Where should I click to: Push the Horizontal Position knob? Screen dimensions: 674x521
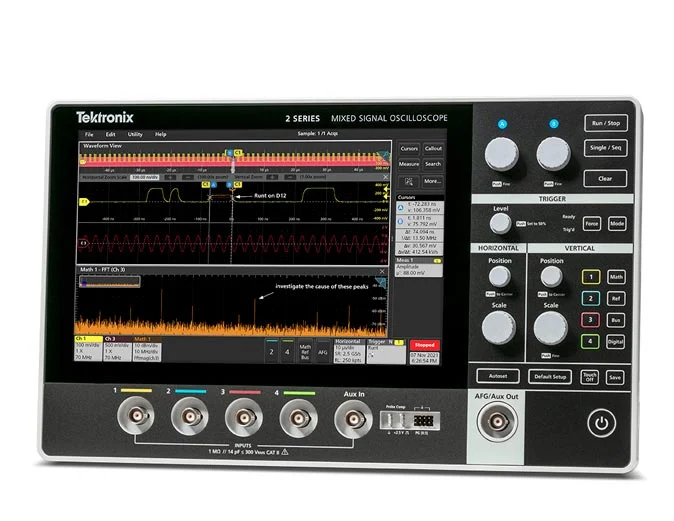tap(499, 276)
